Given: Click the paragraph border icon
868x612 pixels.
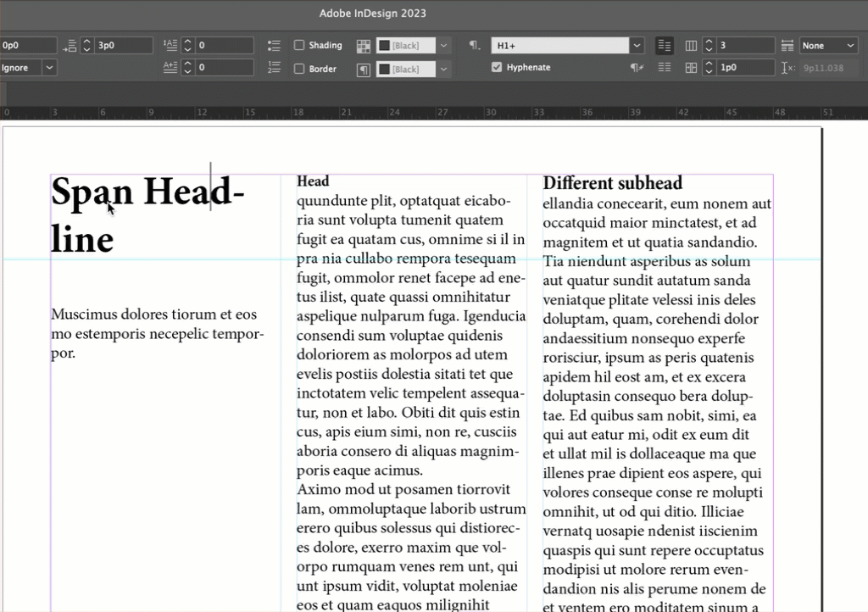Looking at the screenshot, I should click(364, 70).
